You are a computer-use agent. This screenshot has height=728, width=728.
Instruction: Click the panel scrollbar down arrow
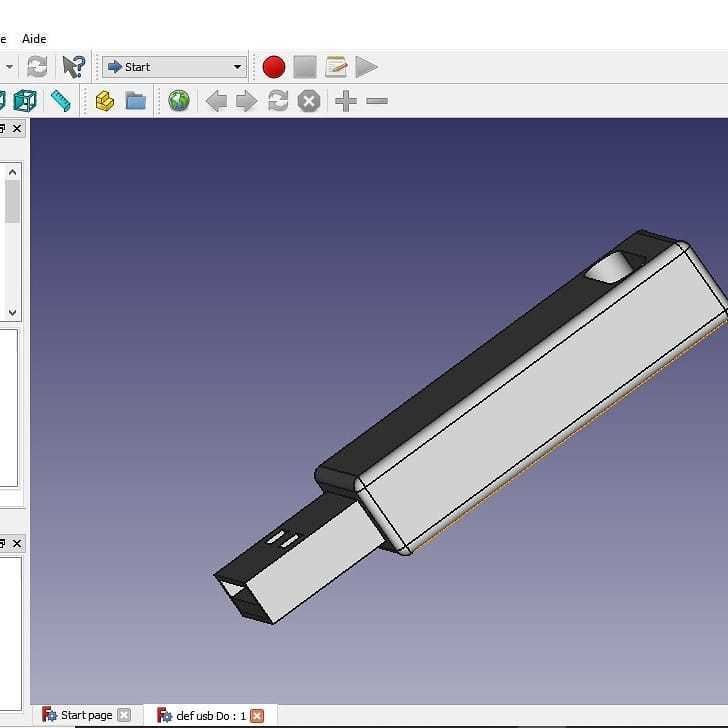[x=13, y=312]
